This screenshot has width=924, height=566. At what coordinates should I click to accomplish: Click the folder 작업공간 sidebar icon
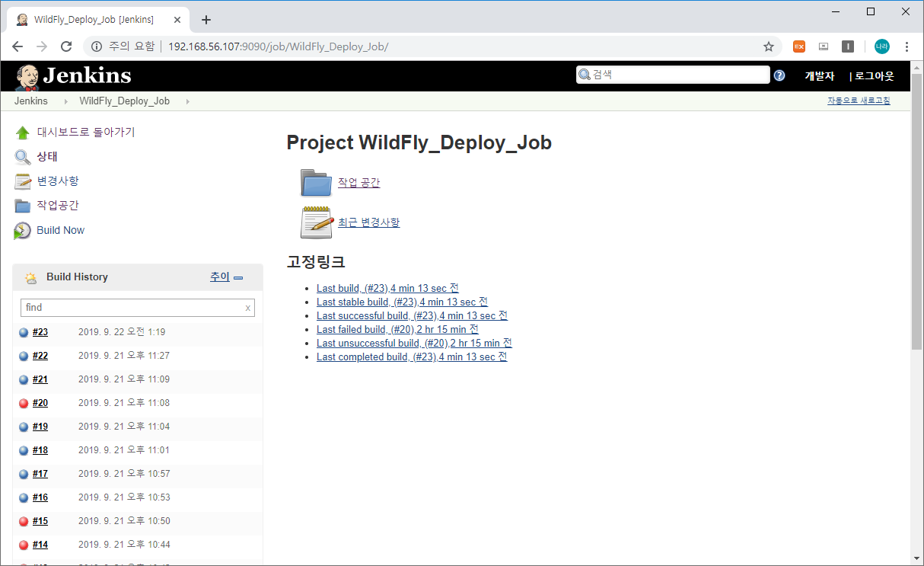click(x=23, y=206)
